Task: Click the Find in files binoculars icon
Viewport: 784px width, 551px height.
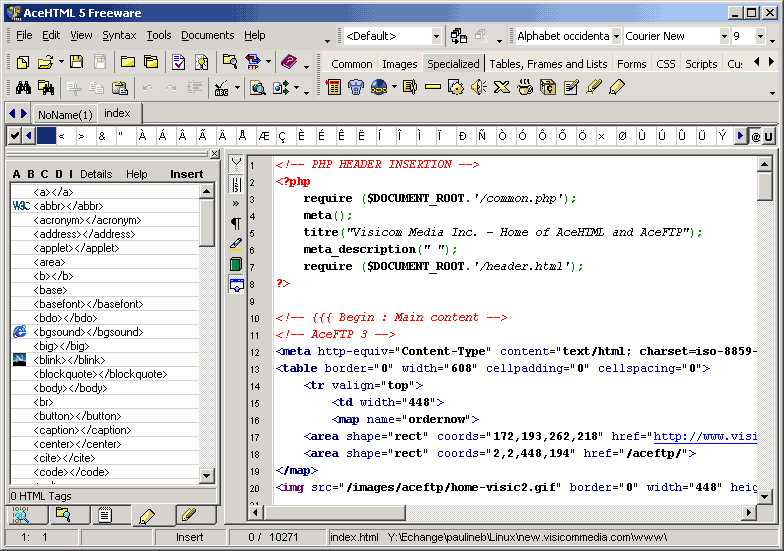Action: [x=46, y=88]
